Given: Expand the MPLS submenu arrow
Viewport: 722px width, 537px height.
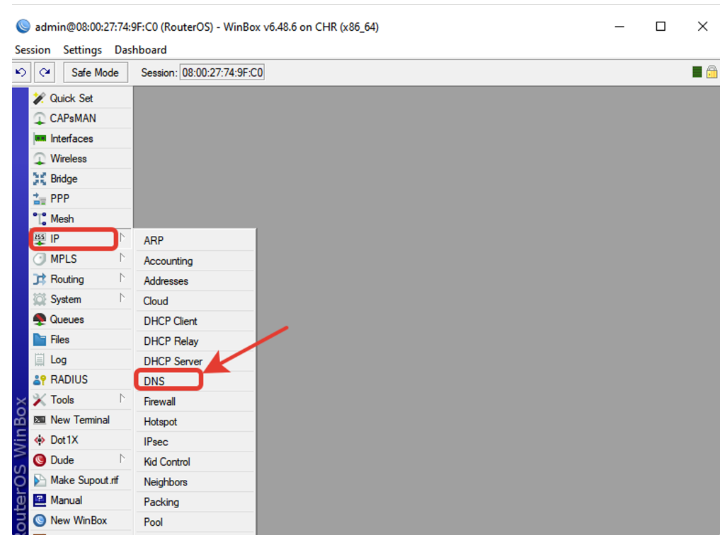Looking at the screenshot, I should pyautogui.click(x=122, y=258).
